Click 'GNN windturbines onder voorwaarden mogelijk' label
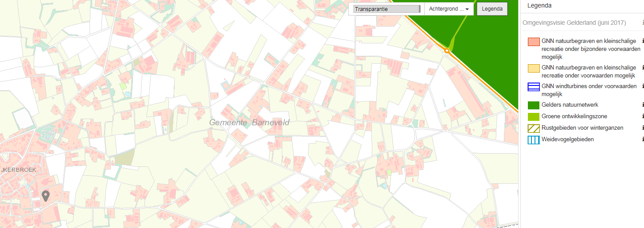Screen dimensions: 644x228 (x=589, y=90)
